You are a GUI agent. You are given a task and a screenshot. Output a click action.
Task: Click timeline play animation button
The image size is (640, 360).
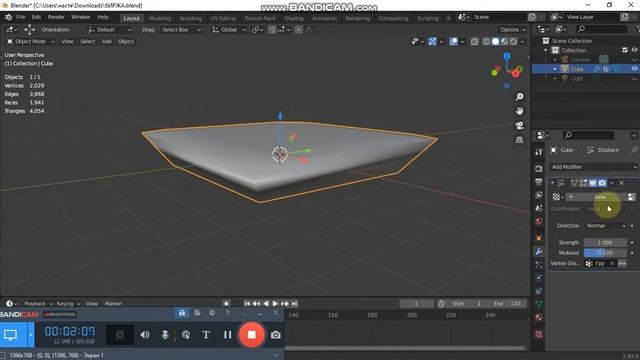click(275, 304)
